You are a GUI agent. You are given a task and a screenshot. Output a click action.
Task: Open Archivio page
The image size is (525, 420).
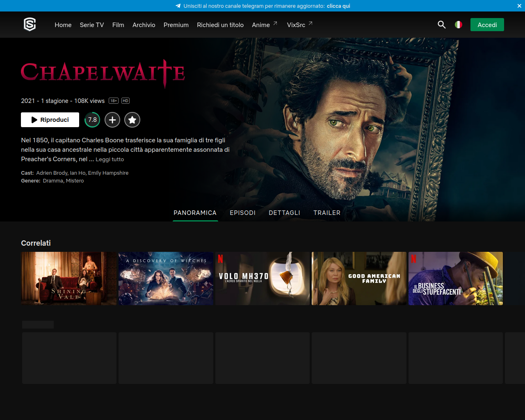click(x=144, y=25)
